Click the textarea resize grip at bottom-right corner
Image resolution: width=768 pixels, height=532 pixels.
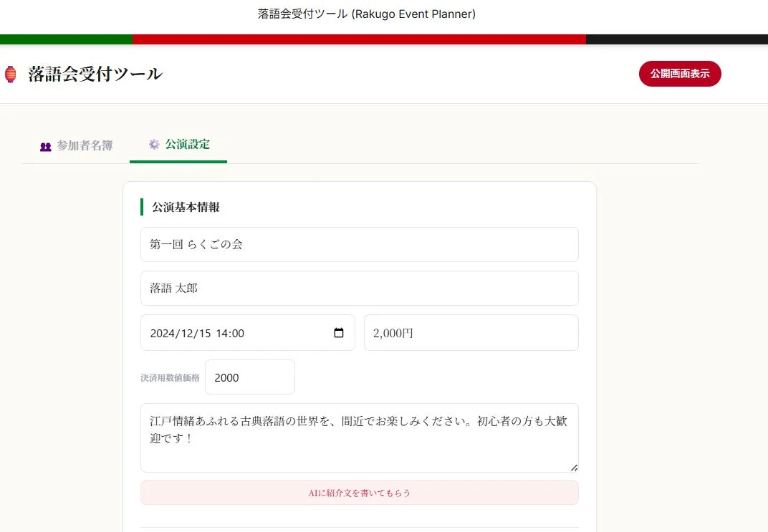click(x=573, y=468)
